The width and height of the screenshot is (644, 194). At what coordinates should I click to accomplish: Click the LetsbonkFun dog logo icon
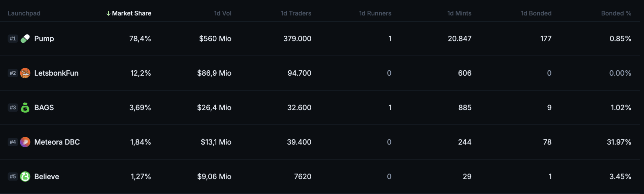coord(25,73)
